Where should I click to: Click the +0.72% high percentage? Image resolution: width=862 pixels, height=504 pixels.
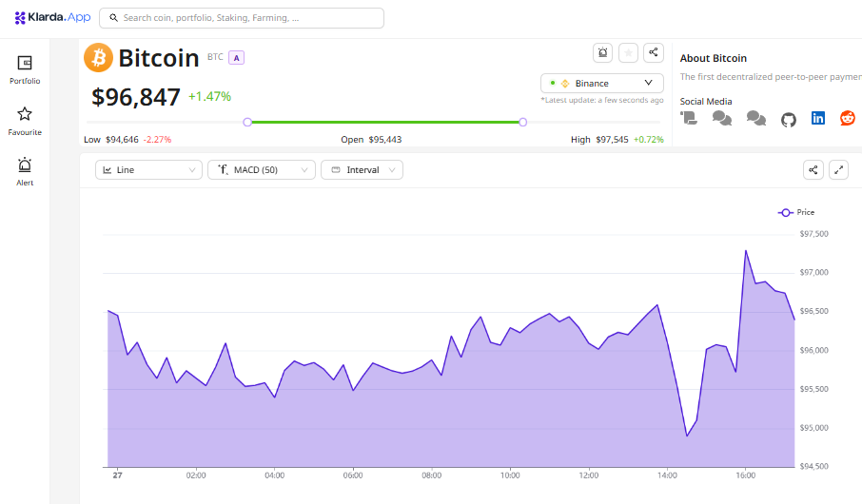(x=649, y=140)
